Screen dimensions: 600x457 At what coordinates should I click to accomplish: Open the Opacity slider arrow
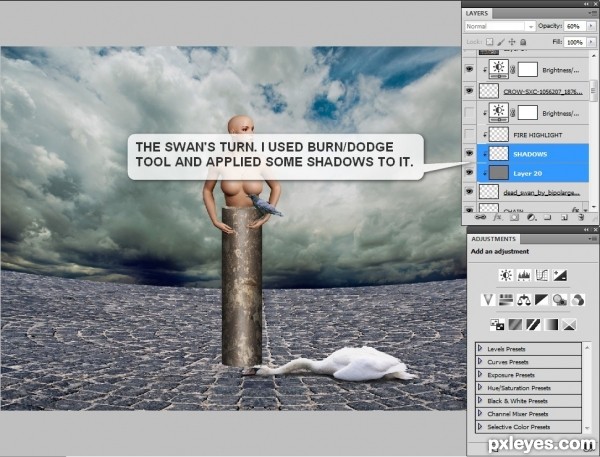tap(592, 26)
